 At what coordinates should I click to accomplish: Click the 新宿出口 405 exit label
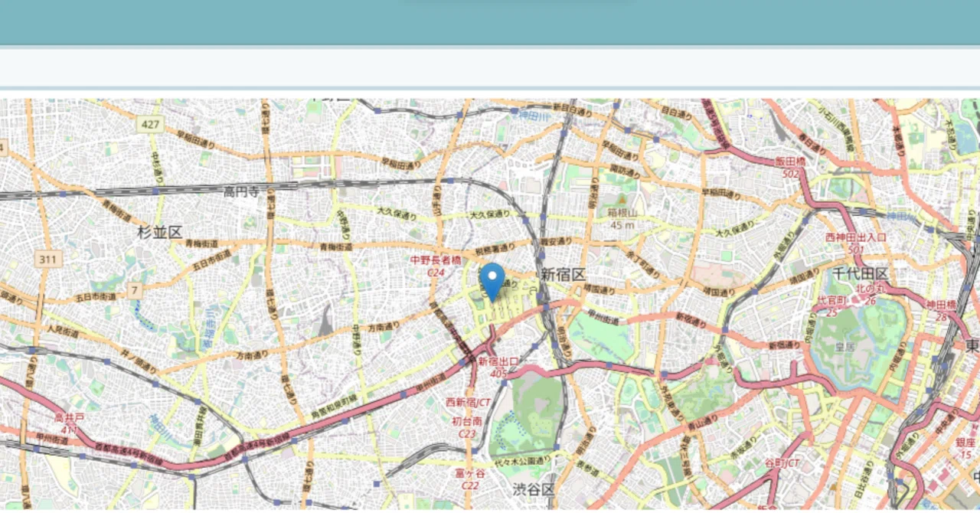coord(498,367)
